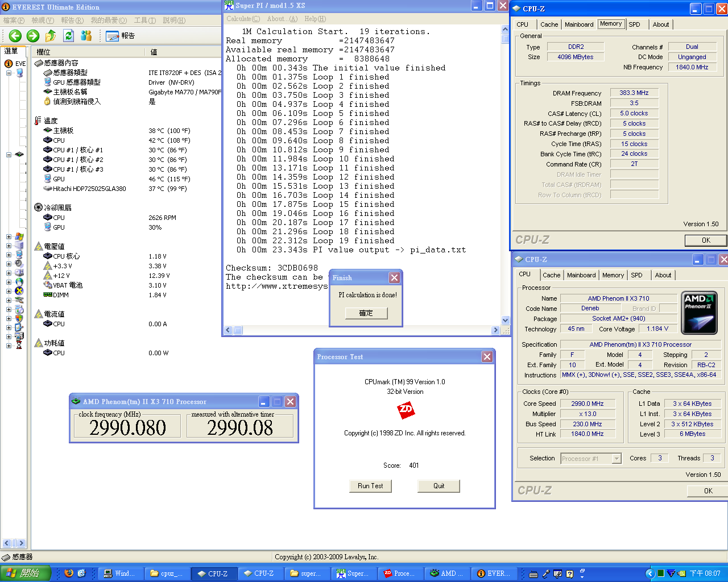
Task: Click OK in lower CPU-Z CPU window
Action: point(708,491)
